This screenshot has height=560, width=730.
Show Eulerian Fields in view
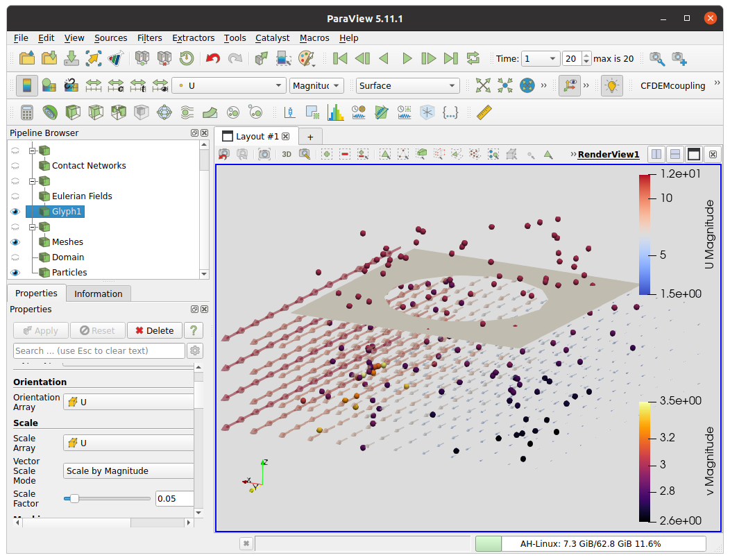tap(15, 196)
